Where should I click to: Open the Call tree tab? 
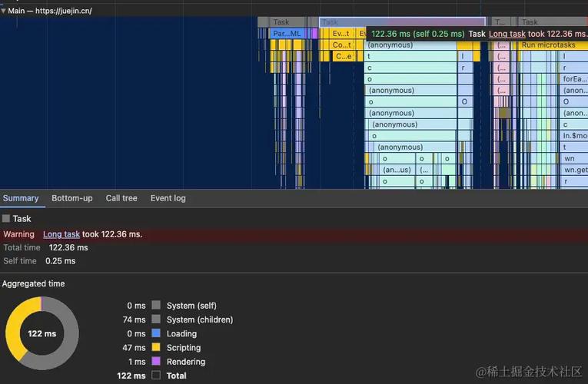(121, 198)
